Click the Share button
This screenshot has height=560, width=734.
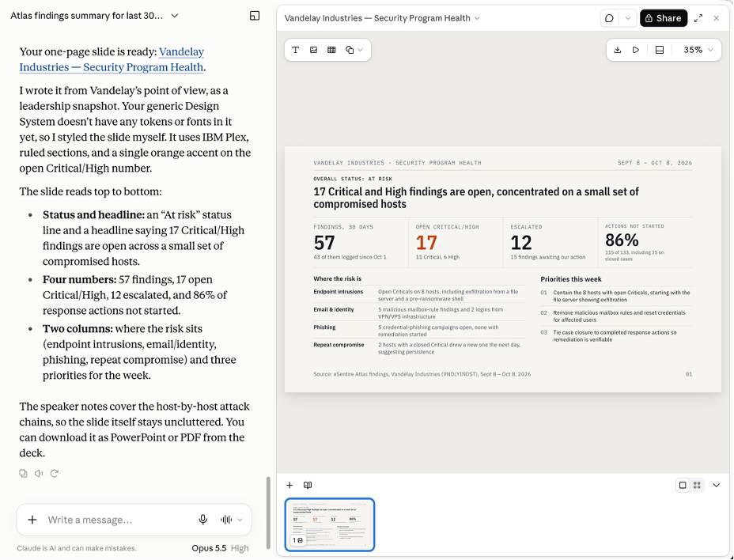(x=664, y=18)
